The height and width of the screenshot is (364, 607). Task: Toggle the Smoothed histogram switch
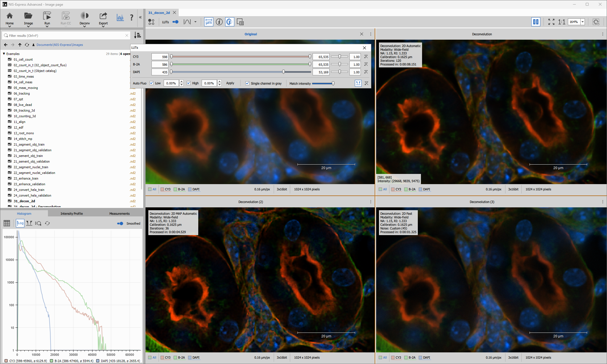120,223
